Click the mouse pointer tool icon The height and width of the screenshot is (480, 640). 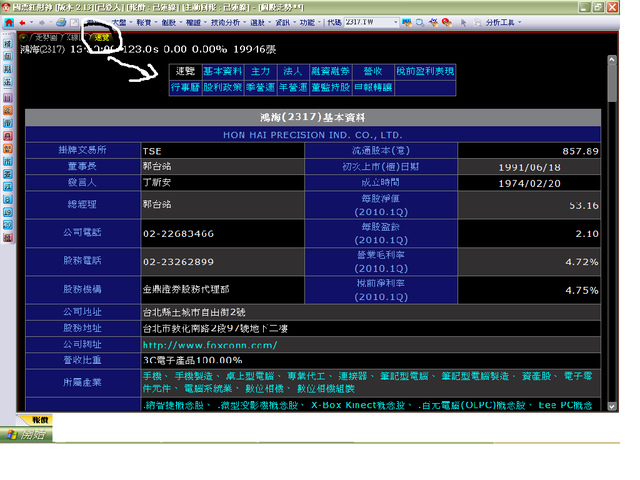coord(463,23)
